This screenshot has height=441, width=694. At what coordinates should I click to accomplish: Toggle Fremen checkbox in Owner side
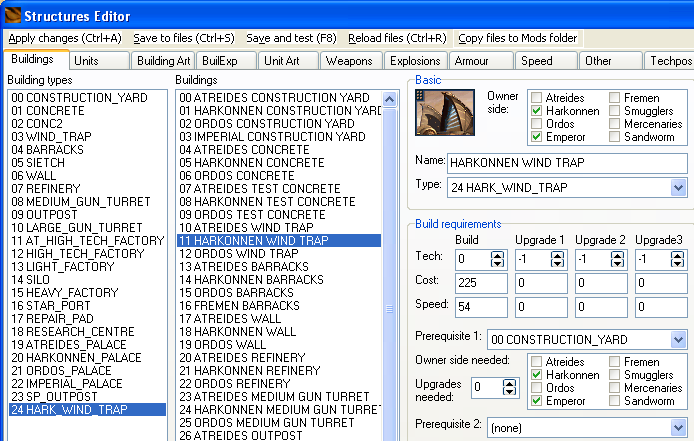coord(614,97)
